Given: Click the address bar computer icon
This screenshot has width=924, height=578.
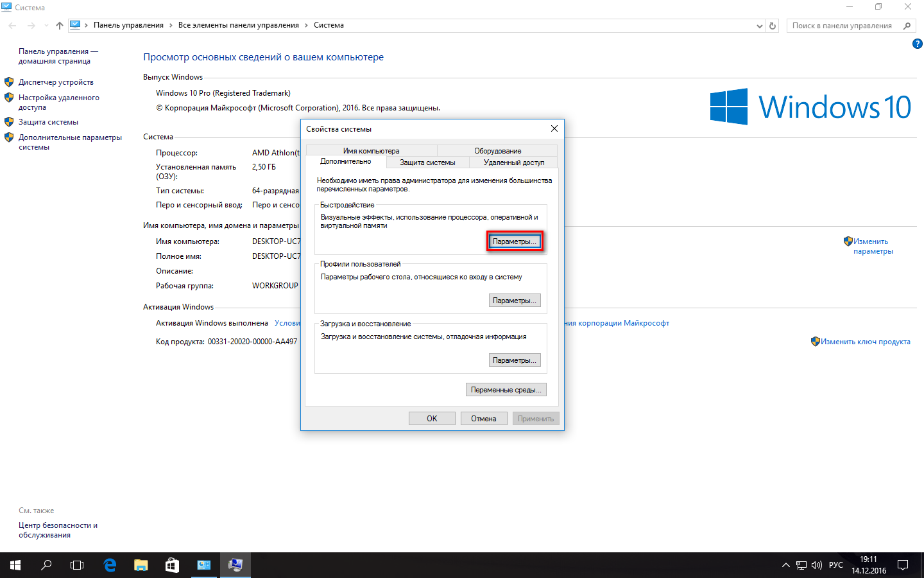Looking at the screenshot, I should [x=75, y=25].
